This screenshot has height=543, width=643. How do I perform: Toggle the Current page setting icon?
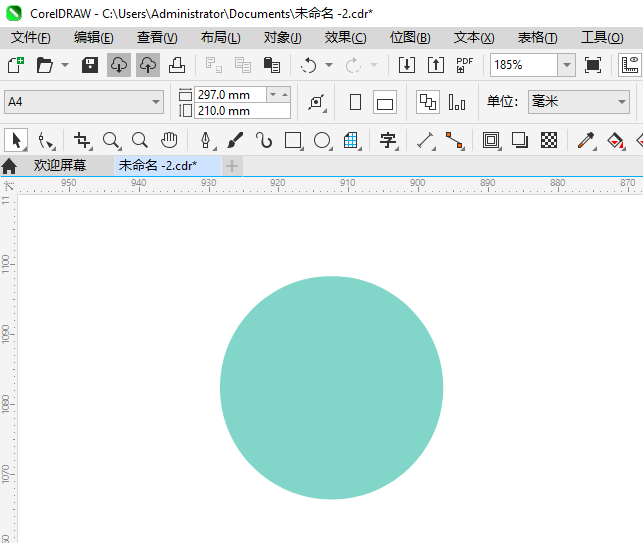tap(457, 102)
